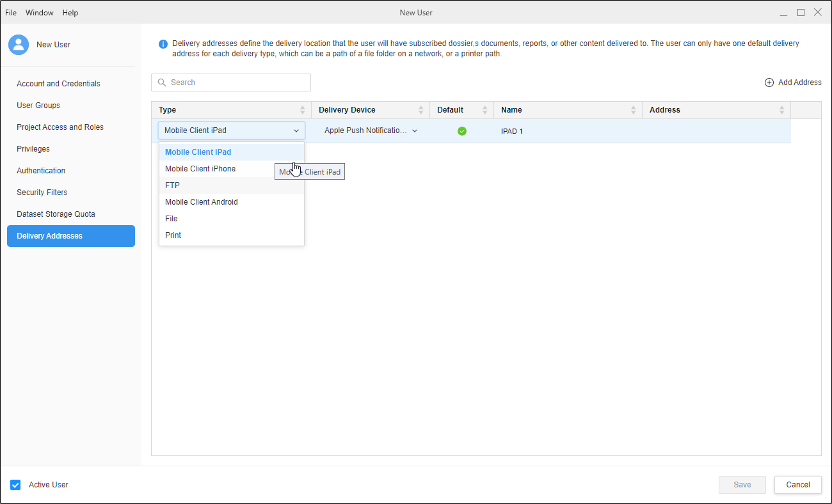Pick Print from the type list
832x504 pixels.
pyautogui.click(x=173, y=235)
